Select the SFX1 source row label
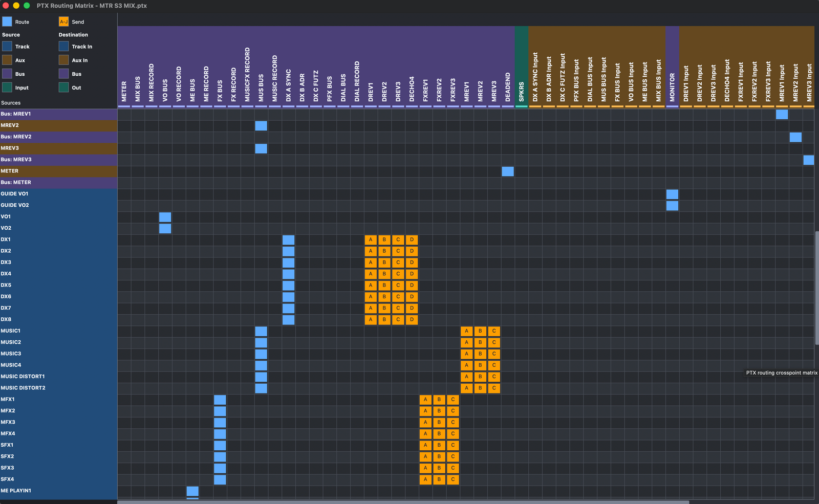 (7, 445)
